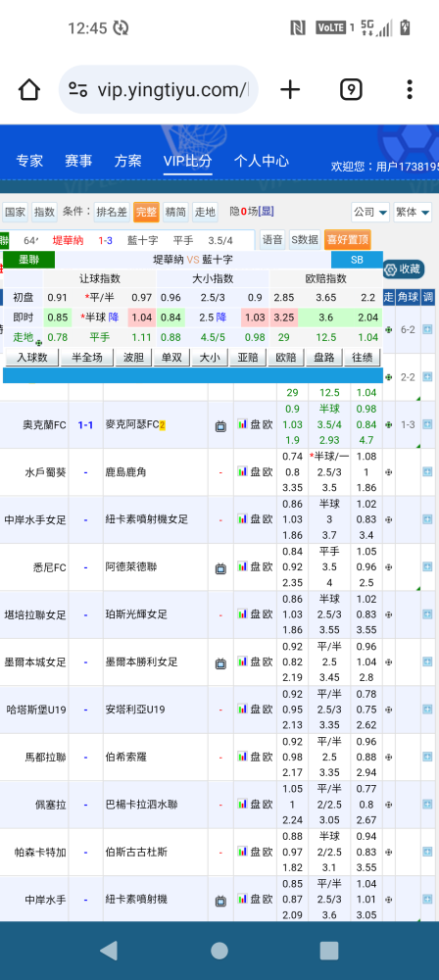Image resolution: width=439 pixels, height=980 pixels.
Task: Open the chart icon in 水戶蜀葵 row
Action: click(243, 472)
